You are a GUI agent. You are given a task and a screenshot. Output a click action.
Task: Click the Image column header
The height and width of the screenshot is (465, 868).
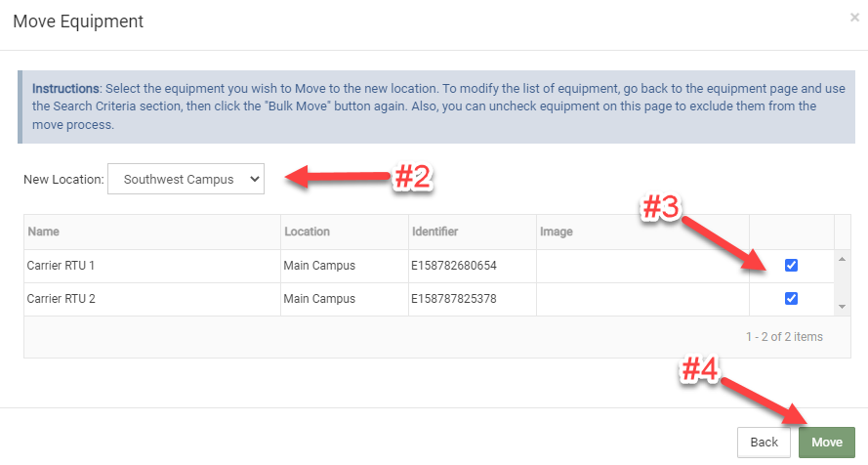coord(556,232)
